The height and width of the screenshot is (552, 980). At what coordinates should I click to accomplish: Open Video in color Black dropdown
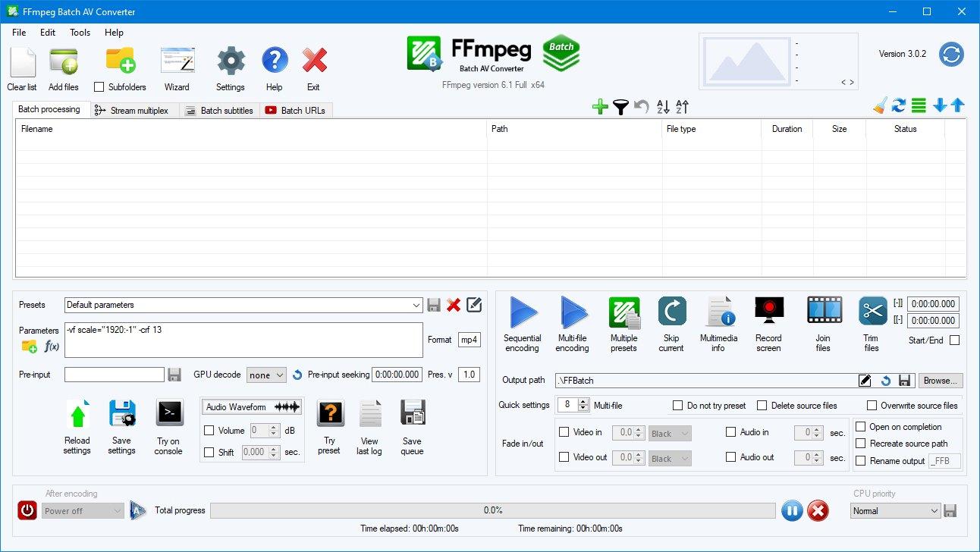pos(670,434)
